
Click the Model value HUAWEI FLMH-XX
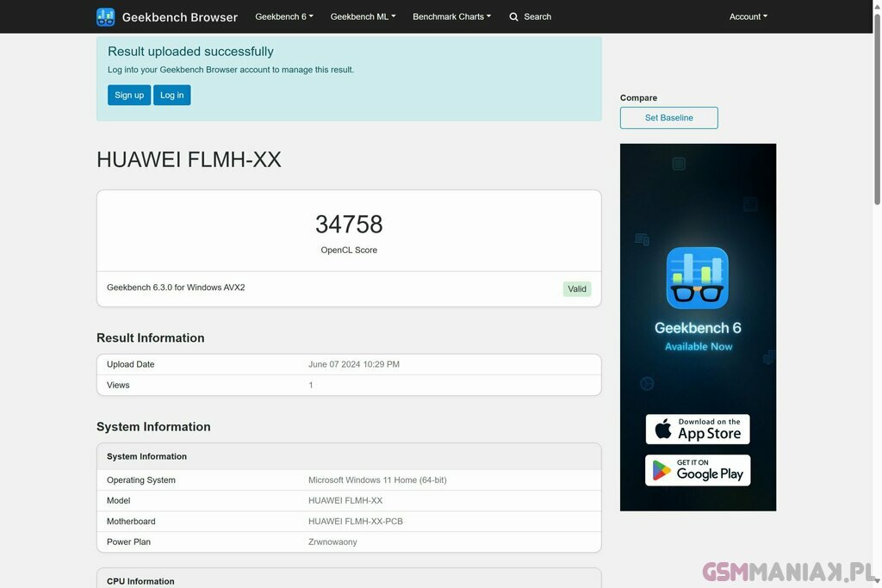pos(345,500)
